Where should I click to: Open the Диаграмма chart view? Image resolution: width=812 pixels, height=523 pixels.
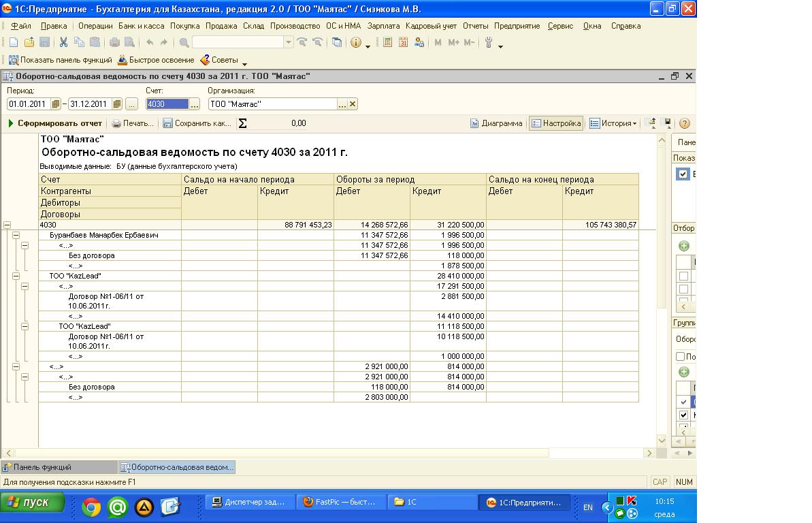pyautogui.click(x=496, y=123)
